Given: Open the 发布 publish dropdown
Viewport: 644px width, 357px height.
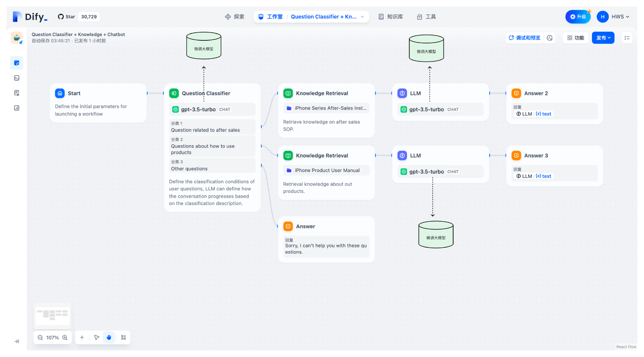Looking at the screenshot, I should pyautogui.click(x=603, y=38).
